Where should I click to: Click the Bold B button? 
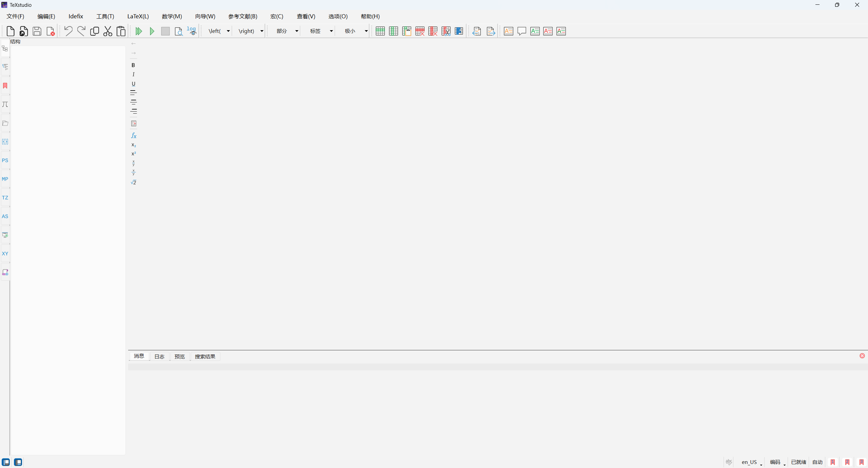(x=133, y=65)
